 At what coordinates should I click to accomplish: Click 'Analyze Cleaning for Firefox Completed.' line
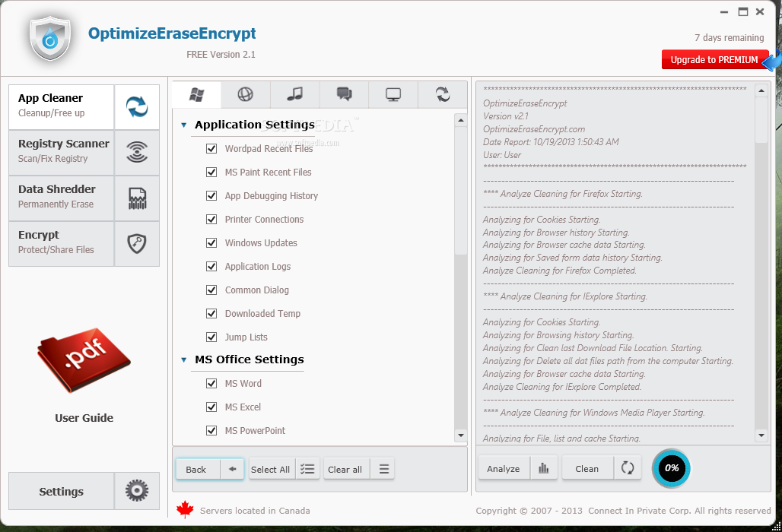[x=560, y=271]
